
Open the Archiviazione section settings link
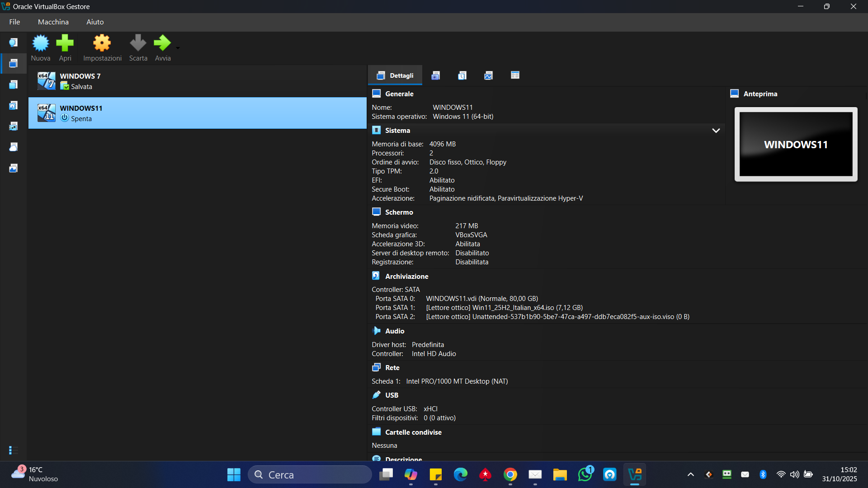(407, 277)
